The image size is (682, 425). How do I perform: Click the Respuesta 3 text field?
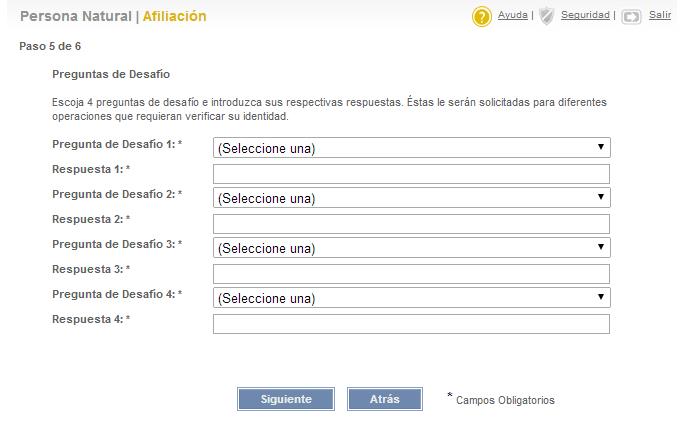tap(411, 274)
